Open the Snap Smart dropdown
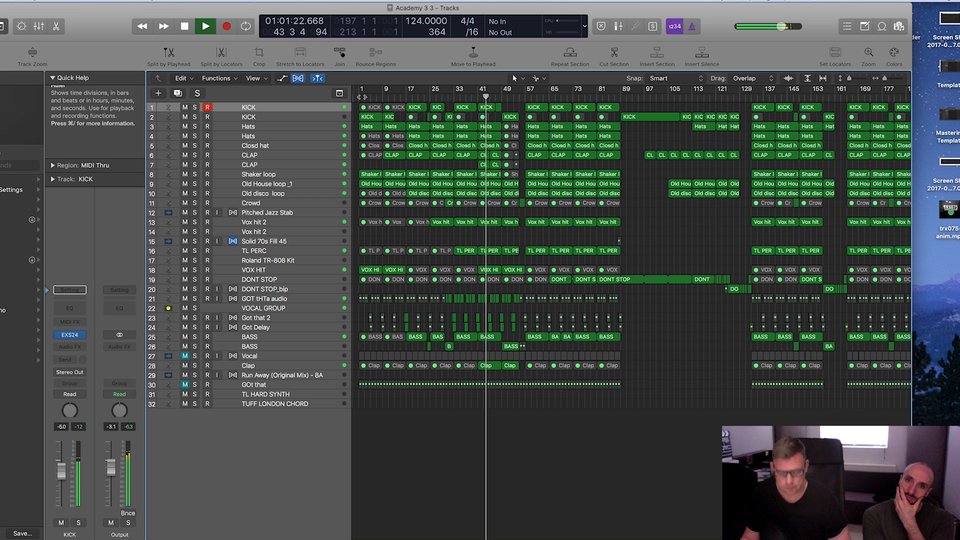Viewport: 960px width, 540px height. [677, 78]
